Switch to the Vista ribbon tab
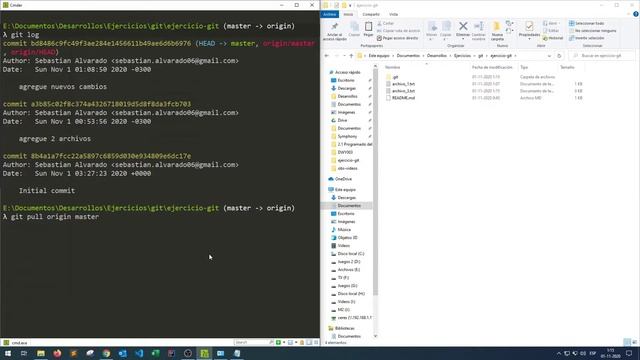The image size is (640, 360). point(393,14)
